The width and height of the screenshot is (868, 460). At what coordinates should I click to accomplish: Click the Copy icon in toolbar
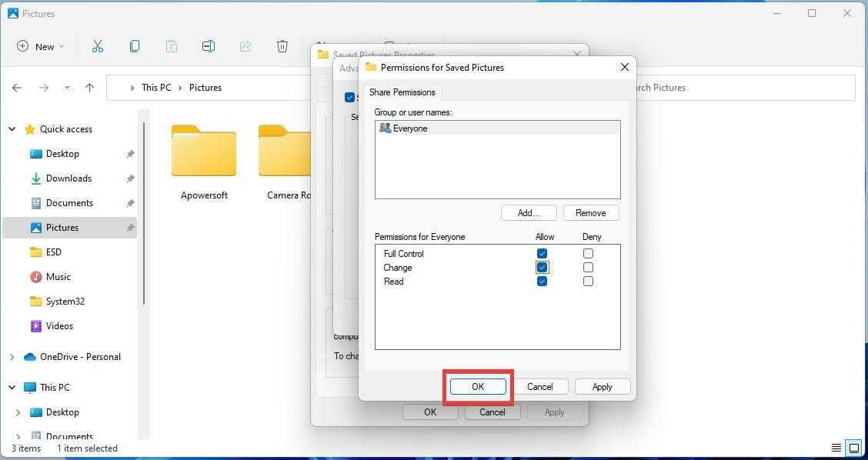point(135,46)
